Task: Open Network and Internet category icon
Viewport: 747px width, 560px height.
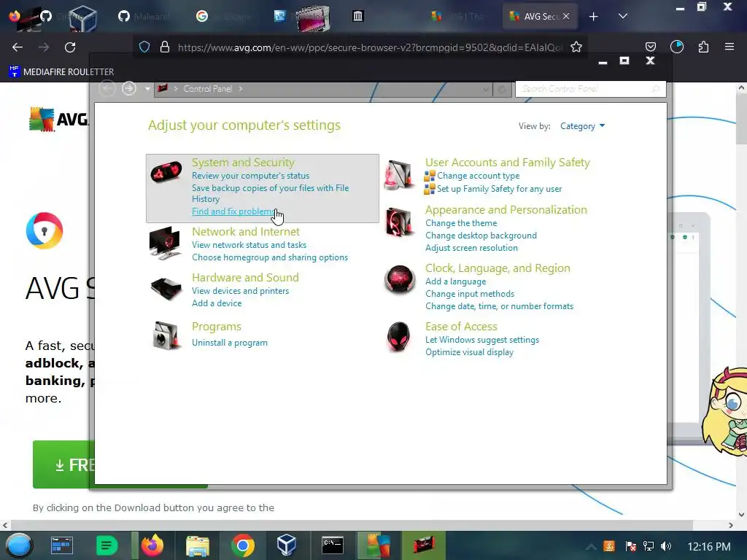Action: (165, 243)
